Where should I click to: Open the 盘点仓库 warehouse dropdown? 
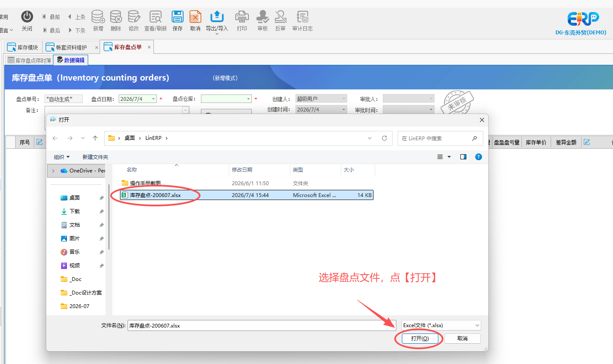click(x=248, y=99)
